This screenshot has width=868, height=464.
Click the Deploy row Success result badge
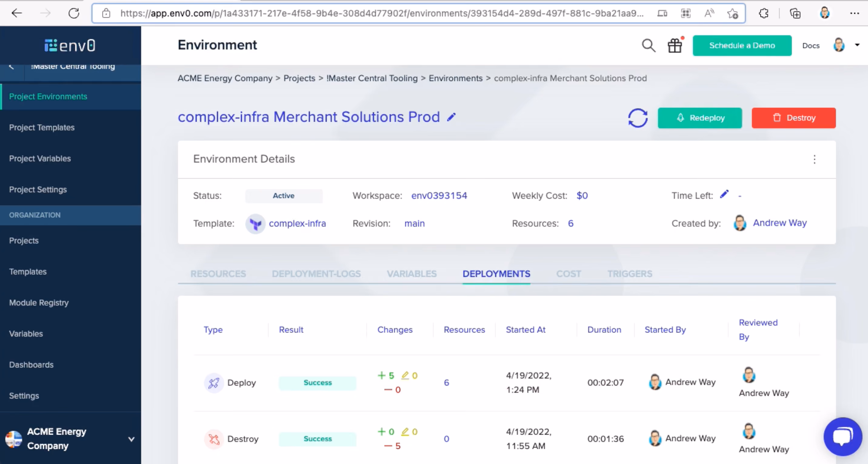pos(317,383)
